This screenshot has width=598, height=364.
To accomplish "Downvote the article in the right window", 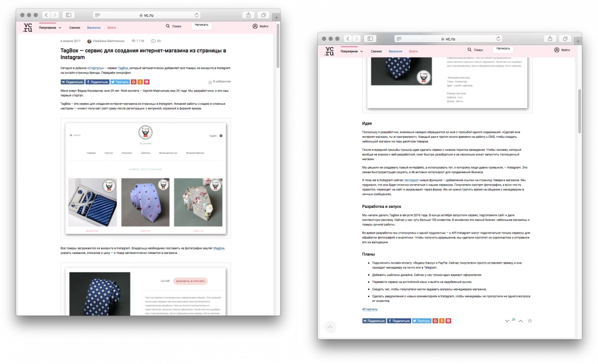I will click(x=507, y=321).
